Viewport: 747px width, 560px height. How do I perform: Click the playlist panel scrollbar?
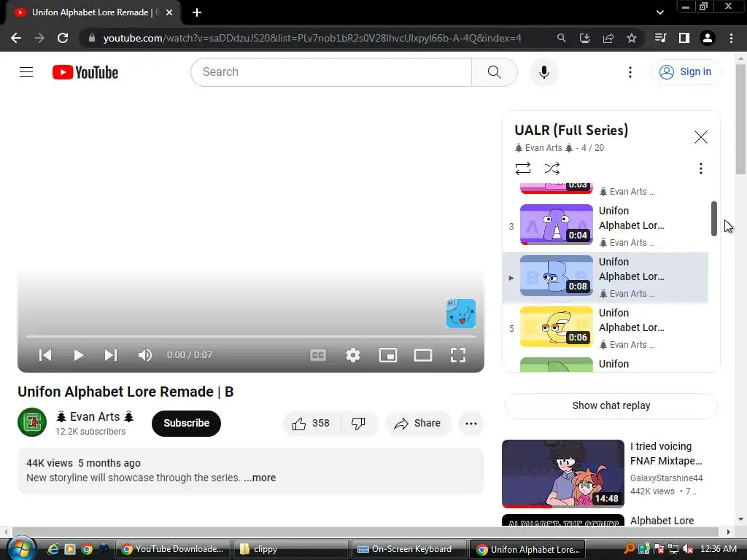[714, 219]
